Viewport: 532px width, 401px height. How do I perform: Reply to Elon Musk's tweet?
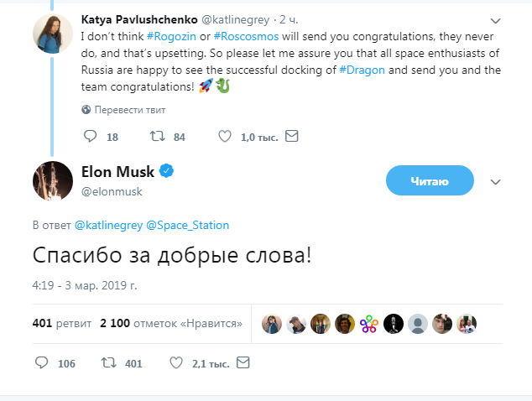(x=42, y=363)
